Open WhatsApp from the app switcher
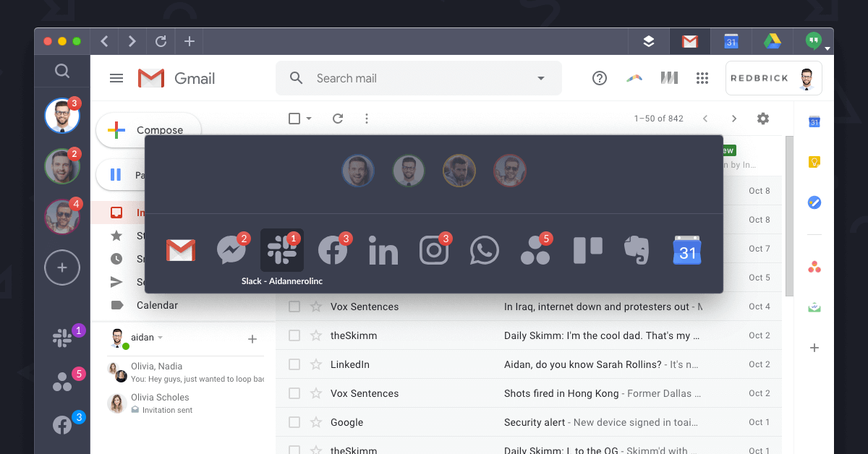The image size is (868, 454). tap(485, 251)
